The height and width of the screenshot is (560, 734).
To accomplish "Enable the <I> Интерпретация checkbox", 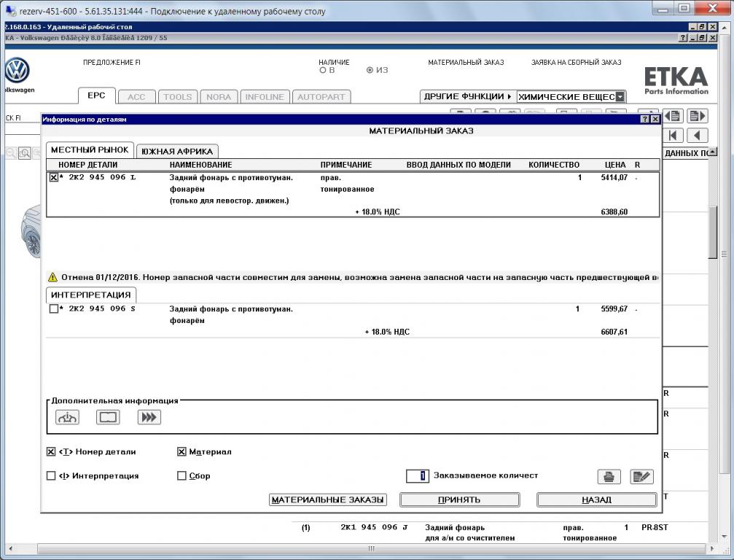I will point(51,475).
